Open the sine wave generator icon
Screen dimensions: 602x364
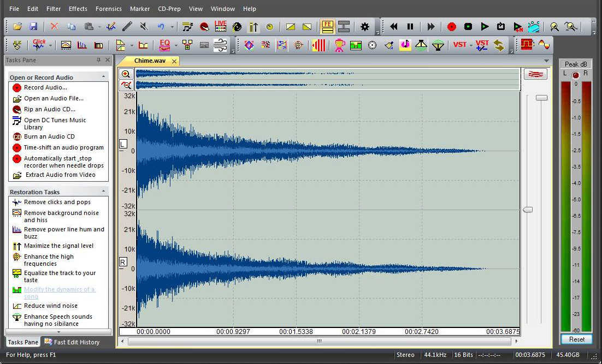coord(544,45)
